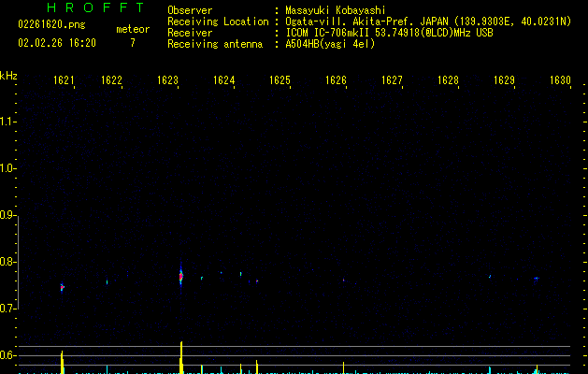The height and width of the screenshot is (374, 588).
Task: Click the 'meteor' count label
Action: [x=133, y=29]
